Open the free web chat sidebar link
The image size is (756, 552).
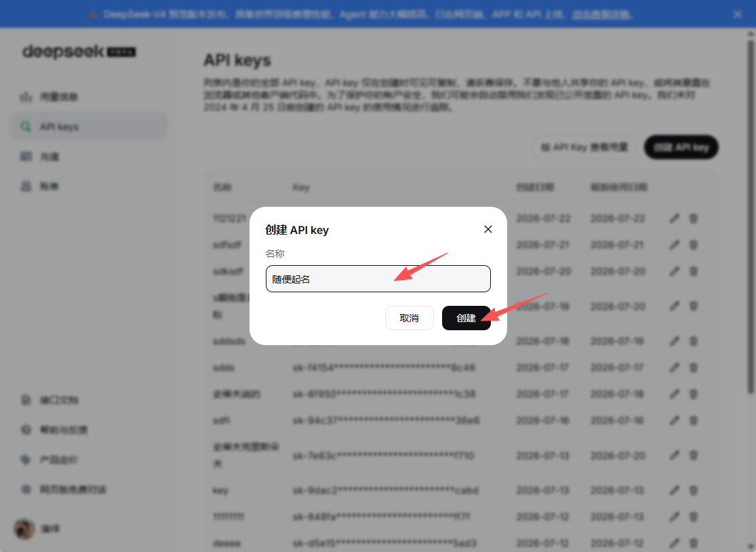pyautogui.click(x=88, y=490)
